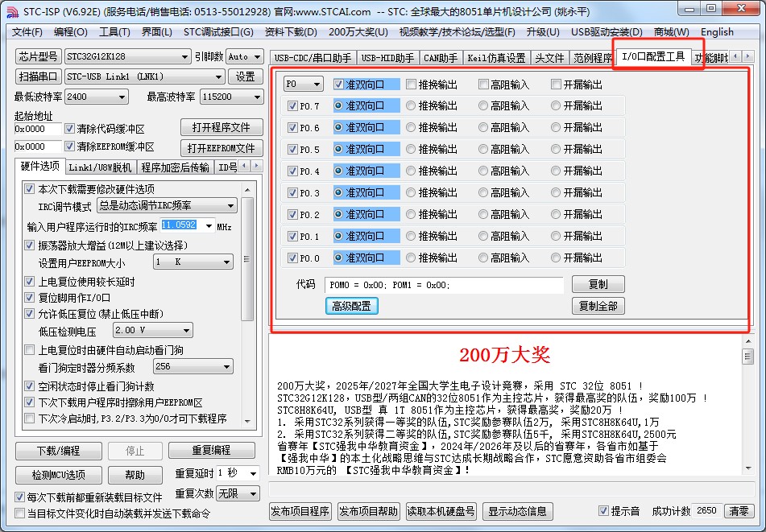766x532 pixels.
Task: Select the 程序加密后传输 tab
Action: coord(175,167)
